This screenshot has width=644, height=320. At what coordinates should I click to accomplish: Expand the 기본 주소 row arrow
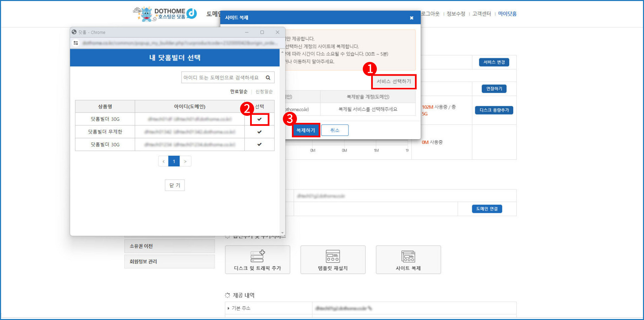228,308
